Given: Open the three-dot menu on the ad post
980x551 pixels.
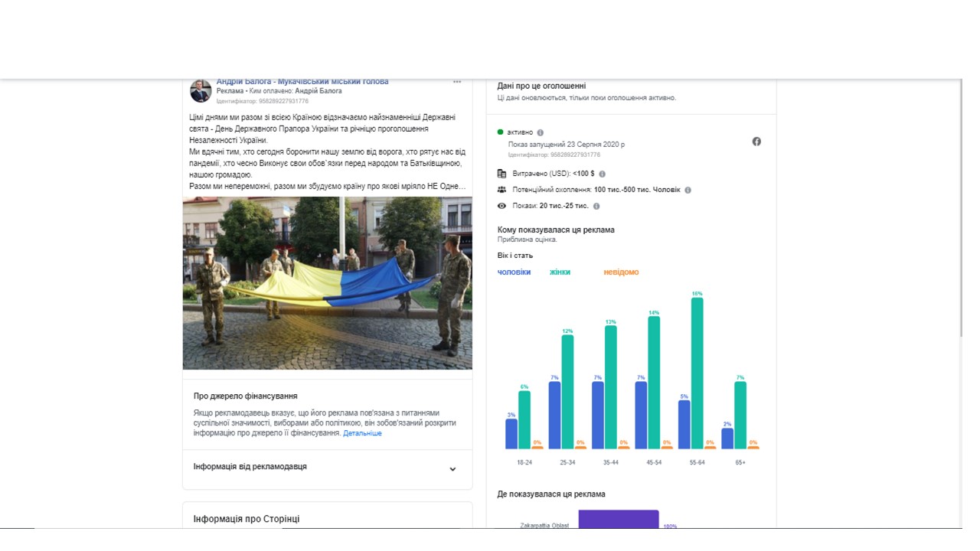Looking at the screenshot, I should click(x=457, y=82).
